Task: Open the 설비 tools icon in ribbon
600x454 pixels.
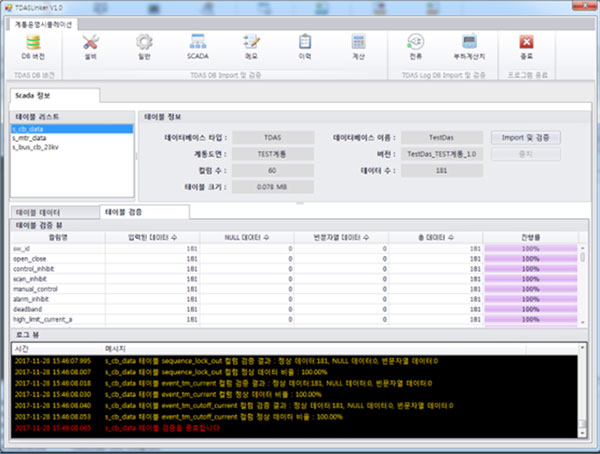Action: click(91, 45)
